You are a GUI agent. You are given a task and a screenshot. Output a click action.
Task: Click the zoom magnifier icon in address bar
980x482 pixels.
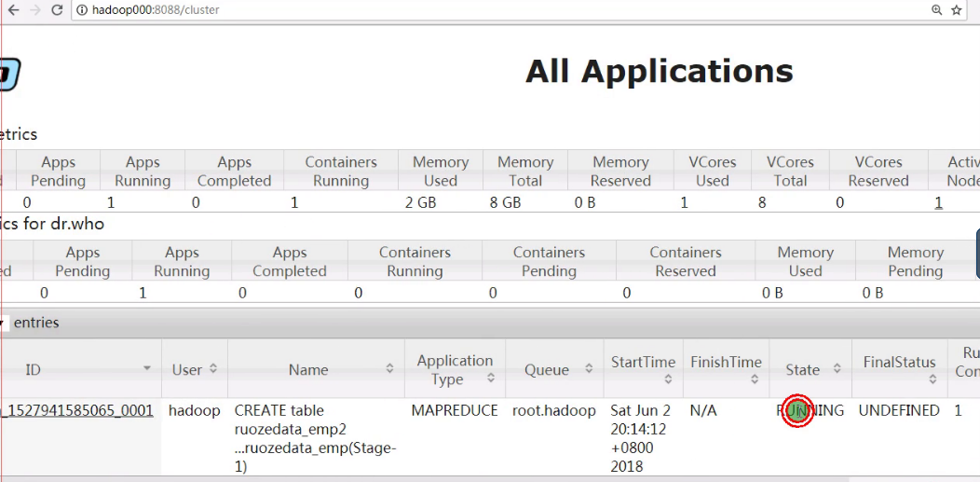pyautogui.click(x=936, y=10)
